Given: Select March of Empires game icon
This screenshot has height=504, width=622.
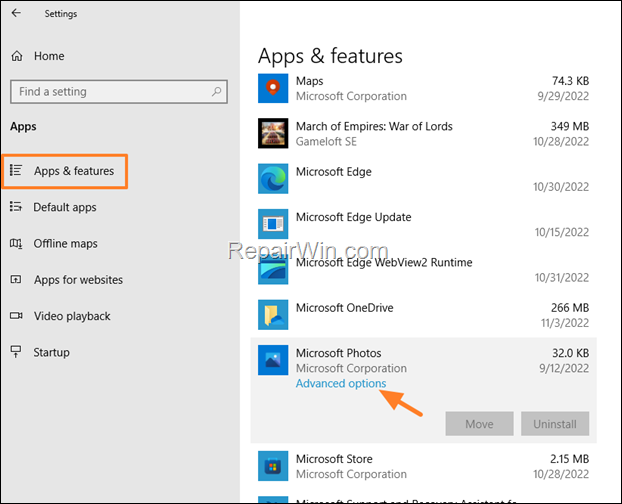Looking at the screenshot, I should pos(273,133).
